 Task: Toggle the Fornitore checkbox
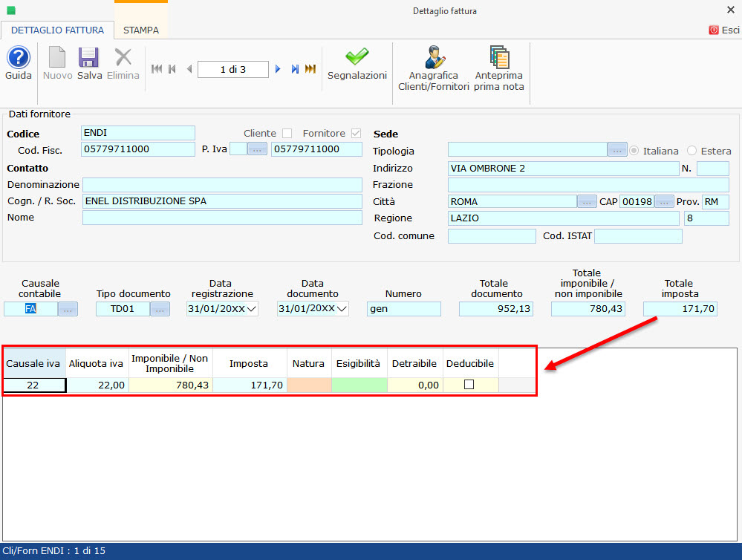(357, 134)
